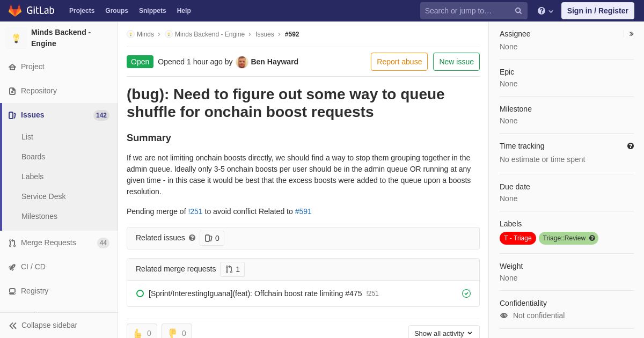The image size is (644, 338).
Task: Click the GitLab fox logo
Action: point(15,11)
